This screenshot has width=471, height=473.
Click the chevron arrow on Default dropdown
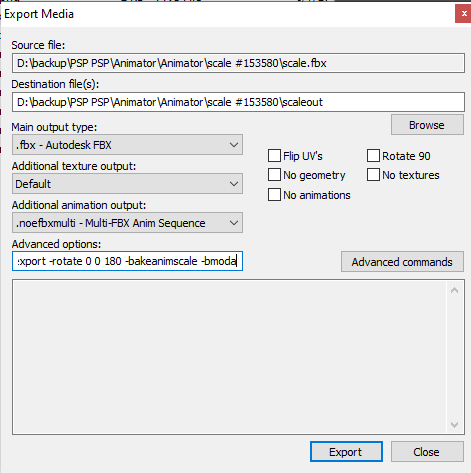click(x=234, y=184)
